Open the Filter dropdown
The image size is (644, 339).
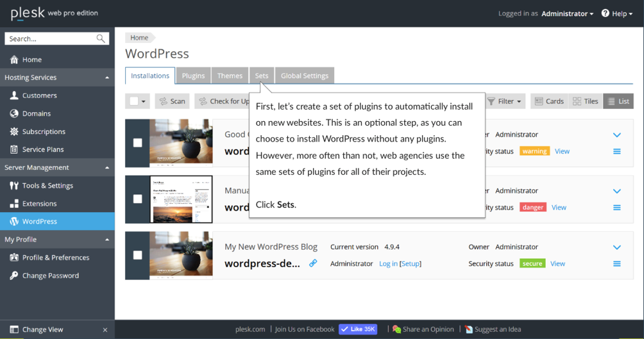(504, 101)
